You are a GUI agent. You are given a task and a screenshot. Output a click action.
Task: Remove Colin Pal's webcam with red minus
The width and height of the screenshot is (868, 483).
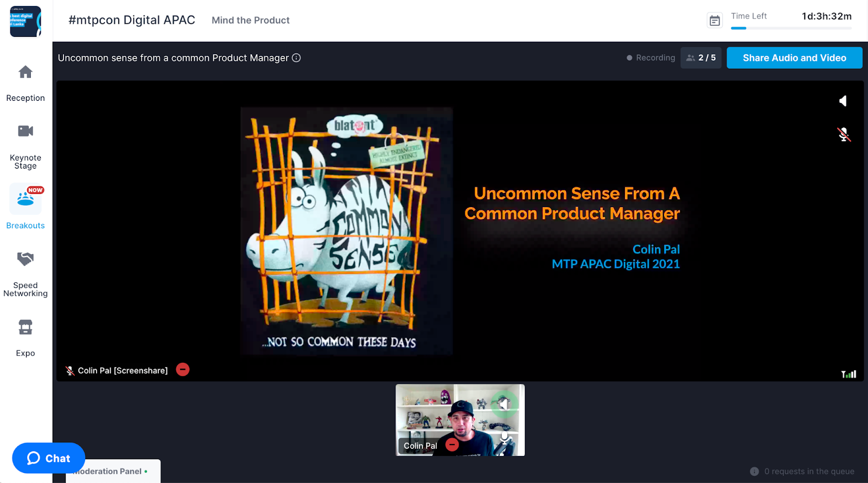pos(452,445)
